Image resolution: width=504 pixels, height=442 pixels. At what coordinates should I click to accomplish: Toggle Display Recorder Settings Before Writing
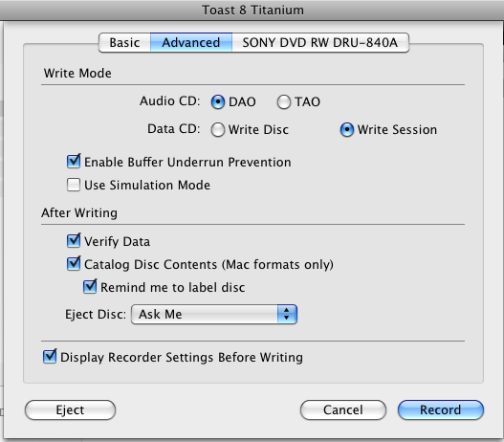point(50,357)
